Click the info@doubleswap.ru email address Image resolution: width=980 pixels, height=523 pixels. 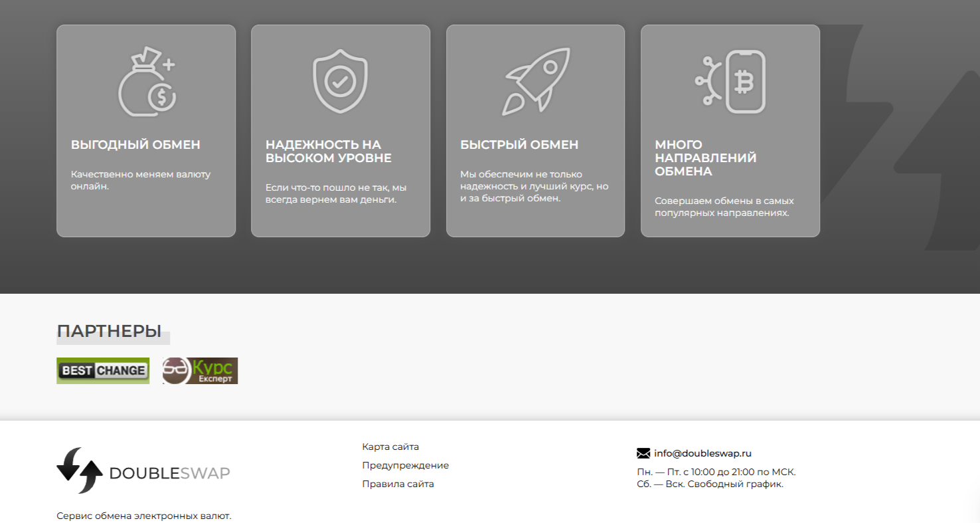coord(702,454)
